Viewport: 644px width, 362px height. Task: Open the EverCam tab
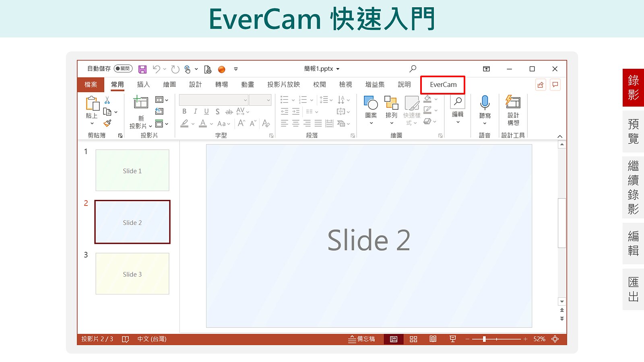click(x=443, y=85)
